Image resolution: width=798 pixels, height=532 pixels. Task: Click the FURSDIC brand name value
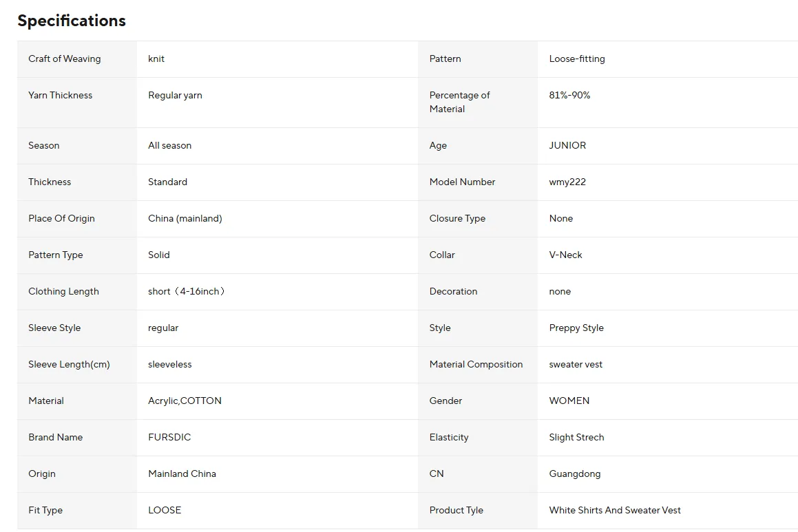tap(169, 437)
